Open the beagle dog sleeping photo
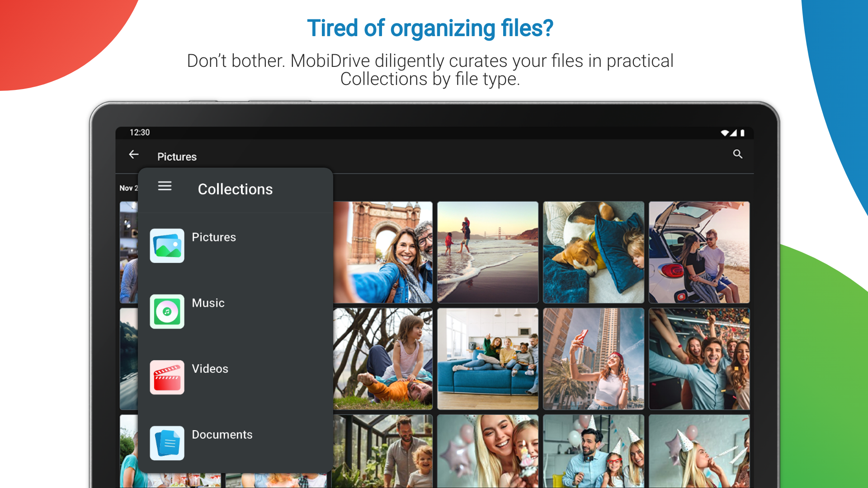 coord(594,253)
